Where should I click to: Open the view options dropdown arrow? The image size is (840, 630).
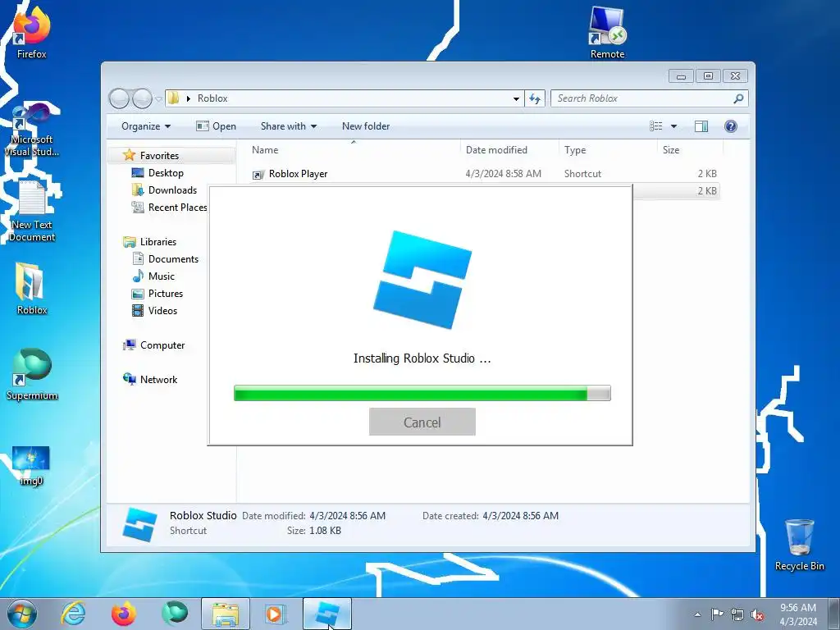674,126
